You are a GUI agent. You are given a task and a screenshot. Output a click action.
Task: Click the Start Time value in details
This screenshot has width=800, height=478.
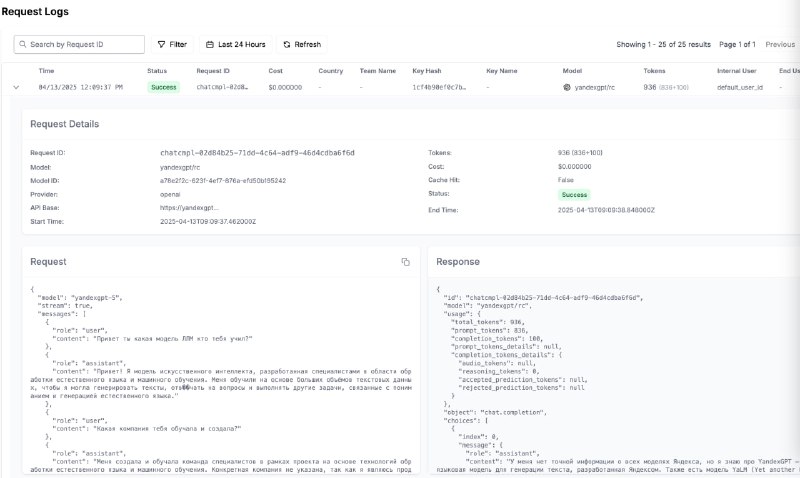point(208,221)
